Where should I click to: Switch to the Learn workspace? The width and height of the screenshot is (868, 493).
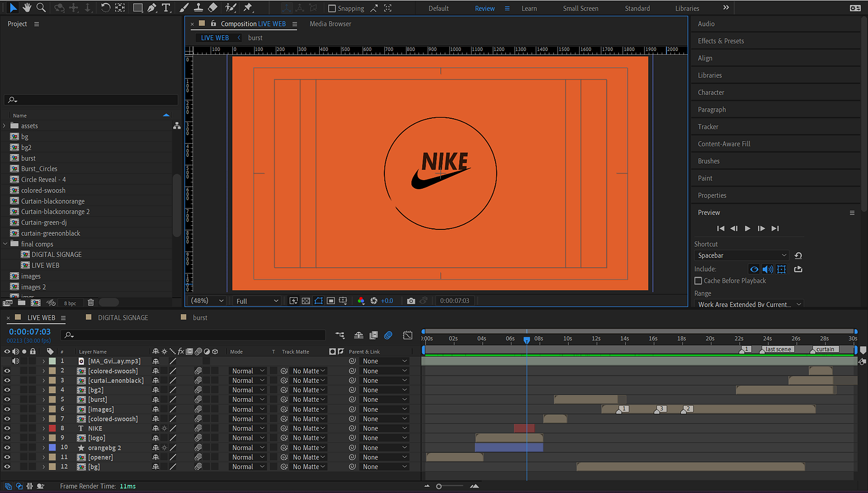coord(529,8)
